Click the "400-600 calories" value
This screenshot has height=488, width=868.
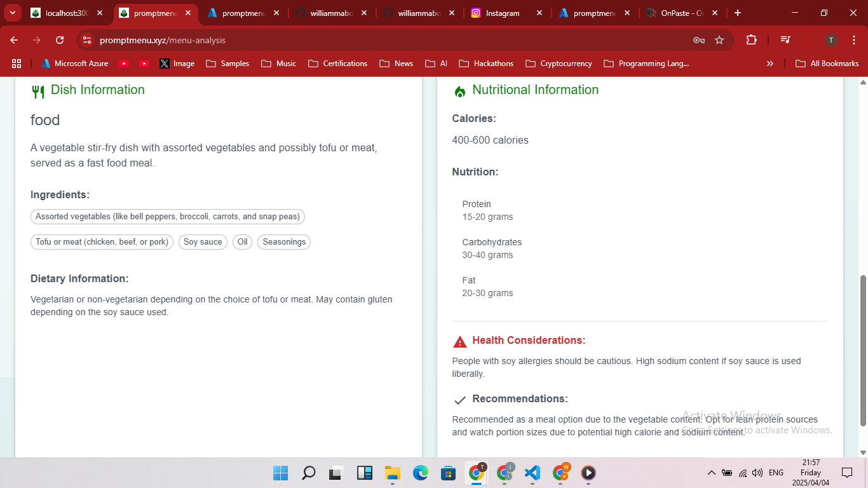pyautogui.click(x=490, y=140)
